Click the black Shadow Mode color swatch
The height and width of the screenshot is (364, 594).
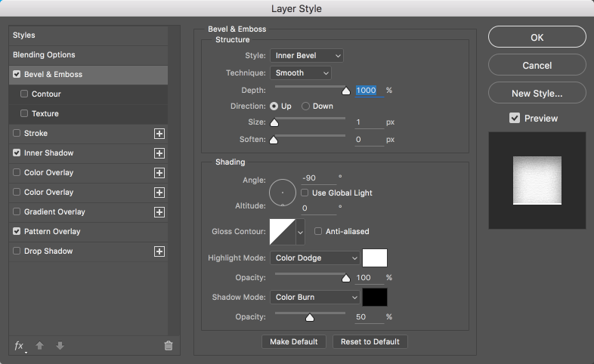375,298
